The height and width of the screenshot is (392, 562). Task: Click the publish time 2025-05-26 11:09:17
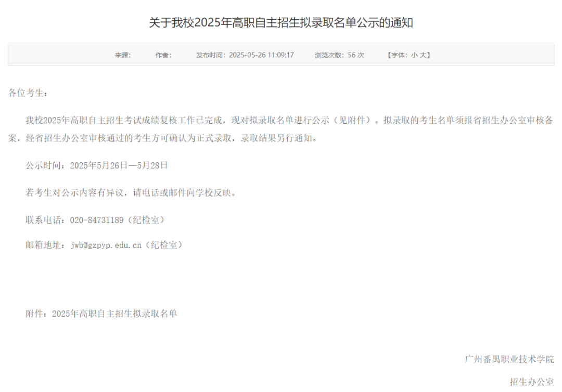(261, 55)
